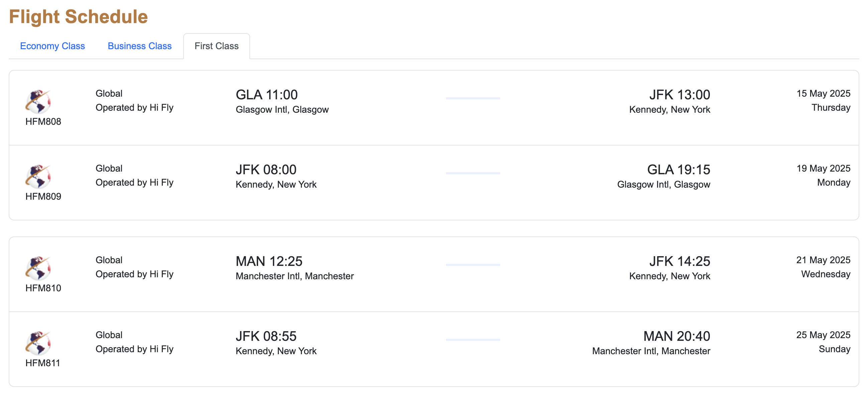
Task: Click flight number HFM808
Action: (x=43, y=121)
